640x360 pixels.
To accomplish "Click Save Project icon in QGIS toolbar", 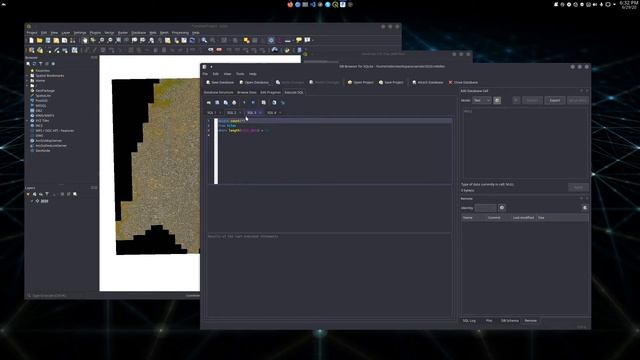I will point(48,40).
